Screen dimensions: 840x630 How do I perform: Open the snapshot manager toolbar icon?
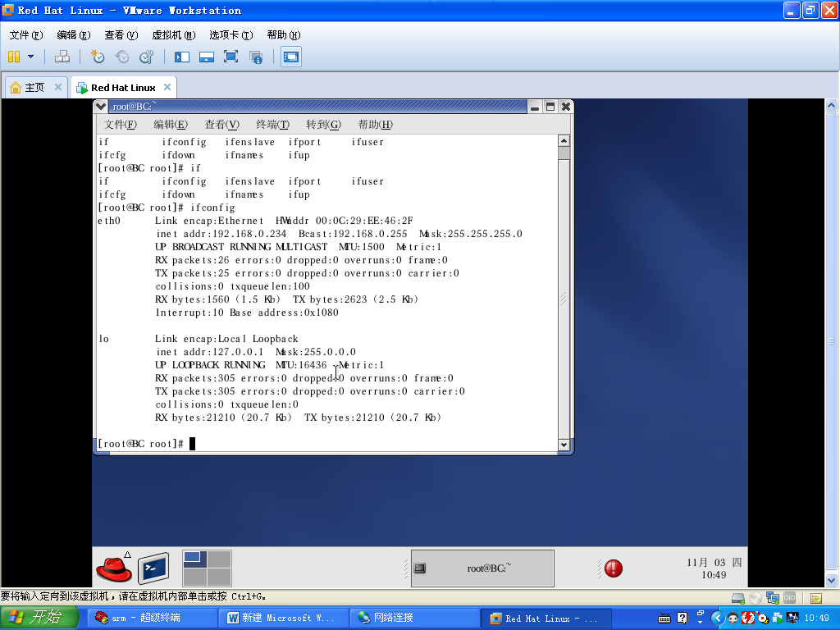click(146, 57)
